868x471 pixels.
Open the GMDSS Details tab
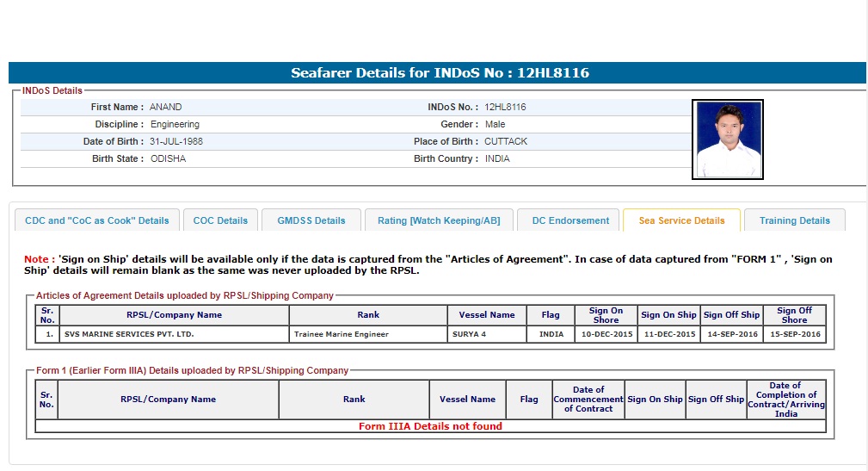point(311,220)
